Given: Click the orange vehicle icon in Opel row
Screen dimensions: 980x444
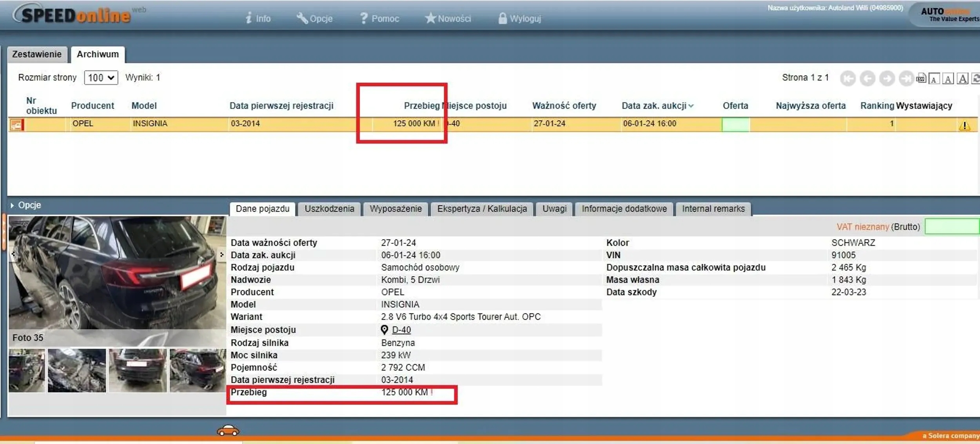Looking at the screenshot, I should click(x=16, y=125).
